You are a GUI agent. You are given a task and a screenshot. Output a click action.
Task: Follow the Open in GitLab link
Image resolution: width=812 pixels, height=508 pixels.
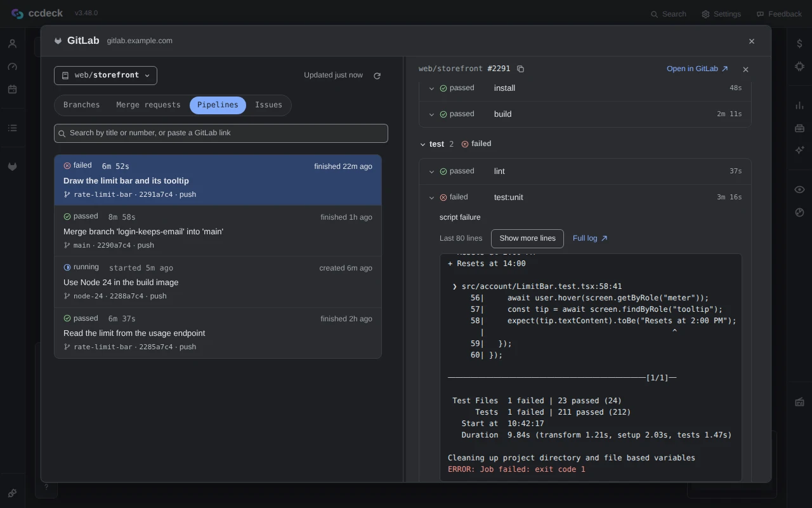[697, 69]
